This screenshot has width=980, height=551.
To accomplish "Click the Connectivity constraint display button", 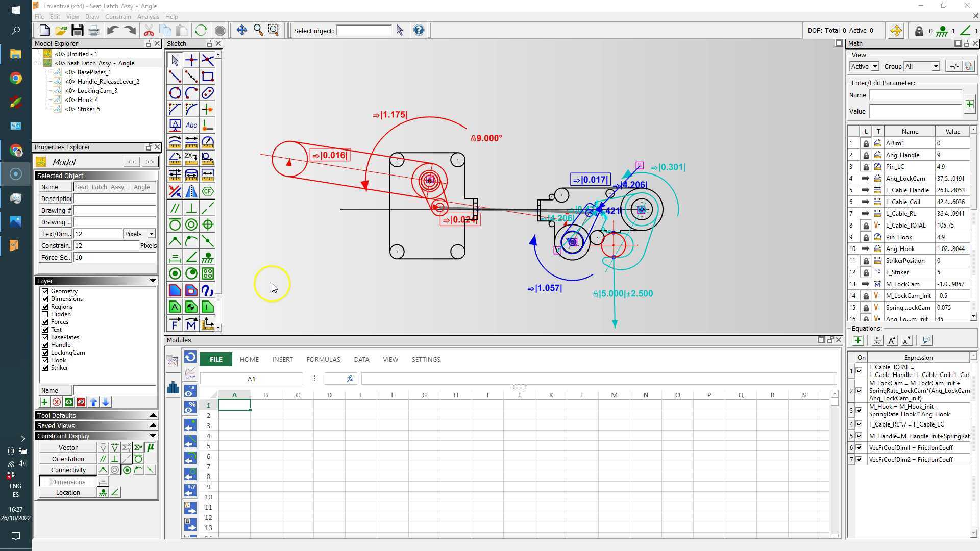I will (x=68, y=470).
